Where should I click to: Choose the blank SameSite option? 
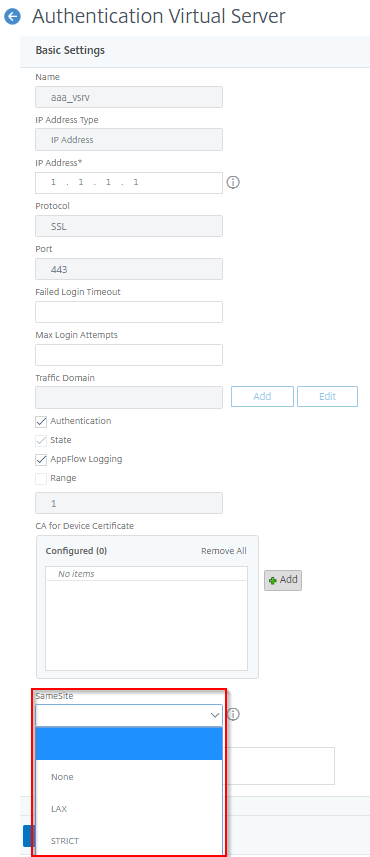click(129, 744)
